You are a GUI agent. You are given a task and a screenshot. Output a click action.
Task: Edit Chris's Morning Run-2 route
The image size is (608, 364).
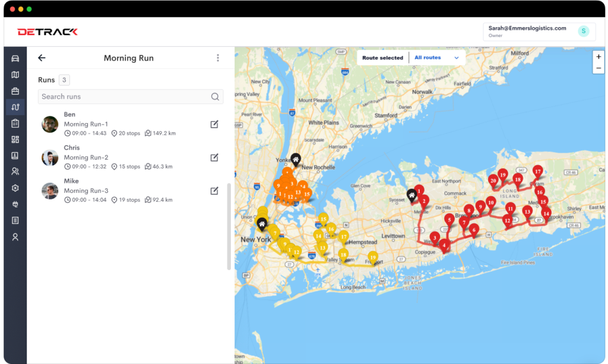tap(214, 158)
